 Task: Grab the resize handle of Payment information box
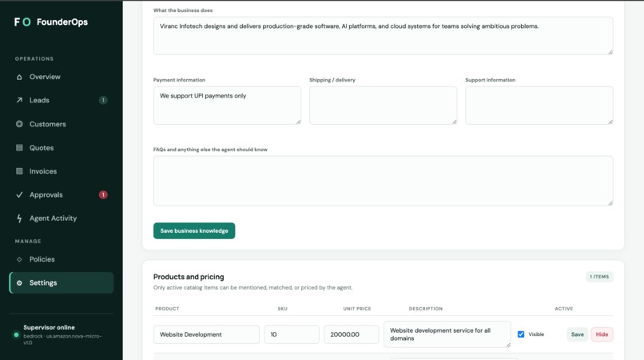point(299,122)
